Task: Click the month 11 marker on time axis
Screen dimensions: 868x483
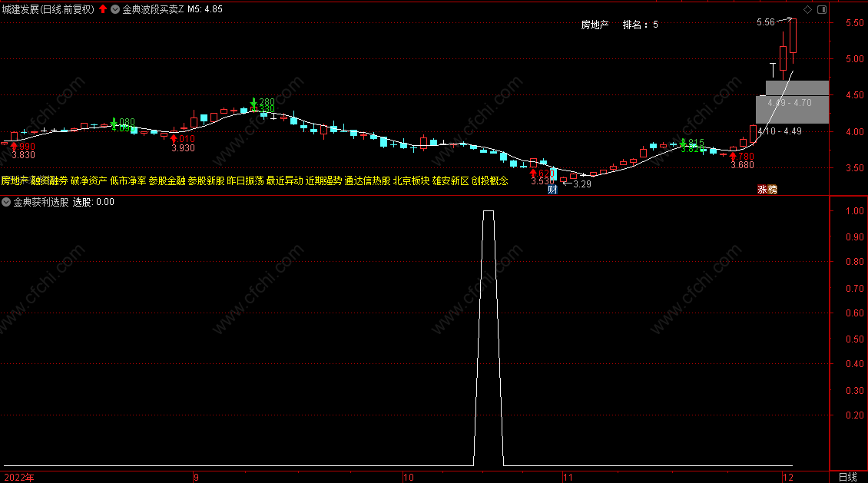Action: 568,477
